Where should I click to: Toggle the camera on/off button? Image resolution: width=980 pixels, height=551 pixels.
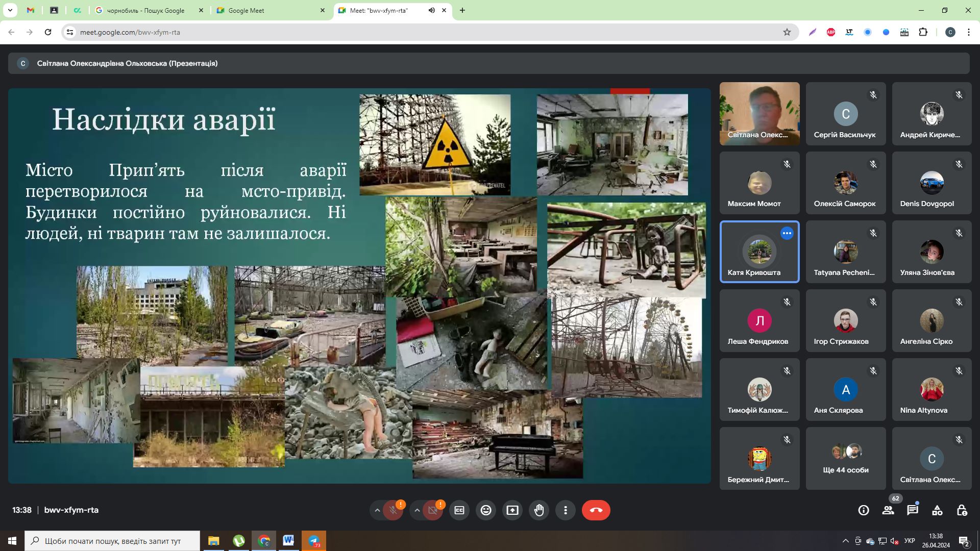[x=433, y=510]
